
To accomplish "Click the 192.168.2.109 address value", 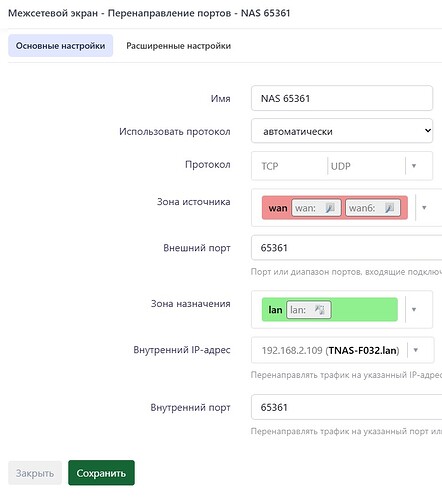I will point(292,350).
